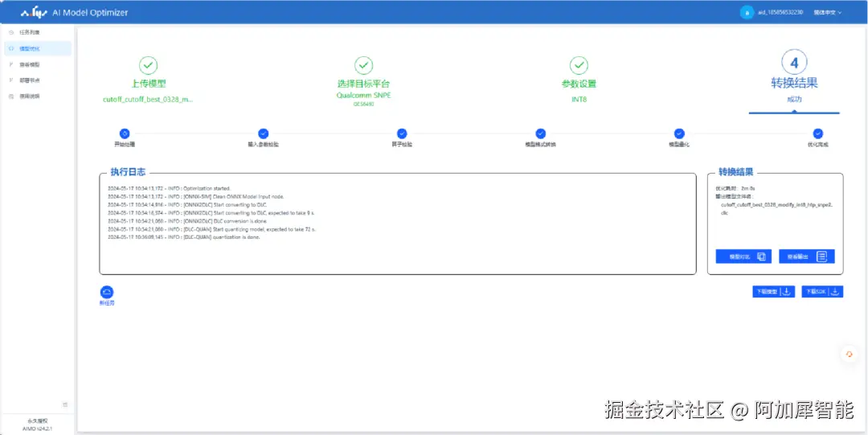
Task: Click the 'expected to take 72 s.' log line
Action: (212, 229)
